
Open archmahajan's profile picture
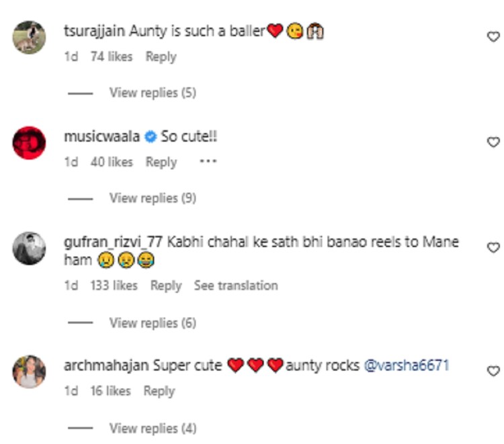[x=29, y=371]
